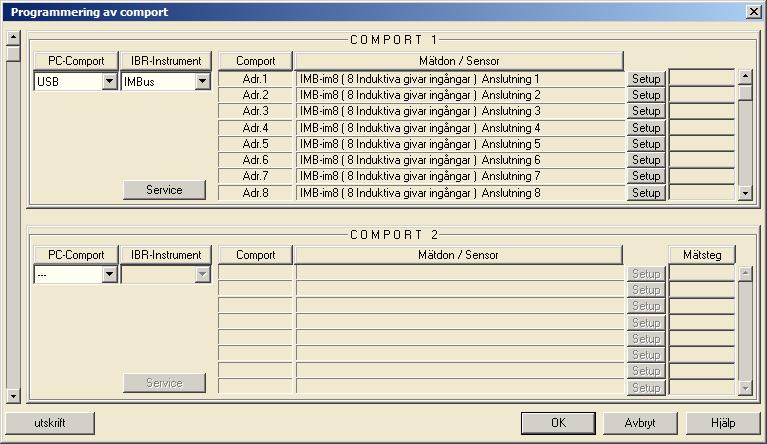Screen dimensions: 767x444
Task: Click the left window scrollbar thumb
Action: pos(13,53)
